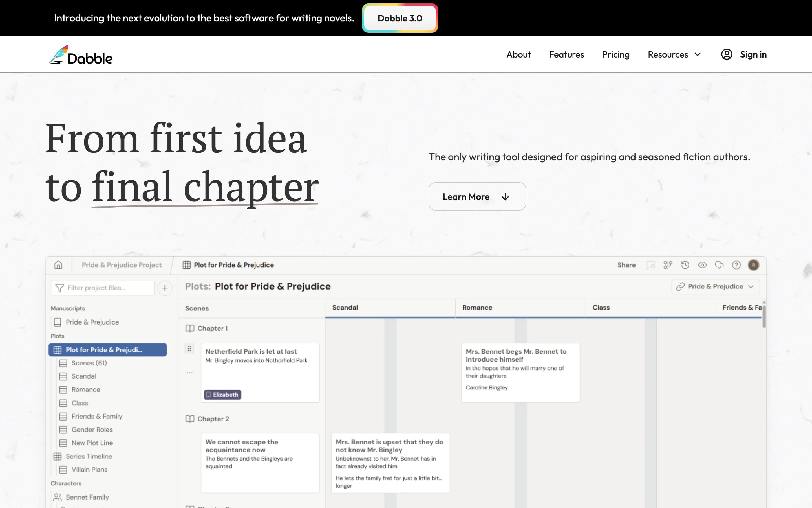Click the arrow down icon in Learn More
This screenshot has height=508, width=812.
point(505,197)
